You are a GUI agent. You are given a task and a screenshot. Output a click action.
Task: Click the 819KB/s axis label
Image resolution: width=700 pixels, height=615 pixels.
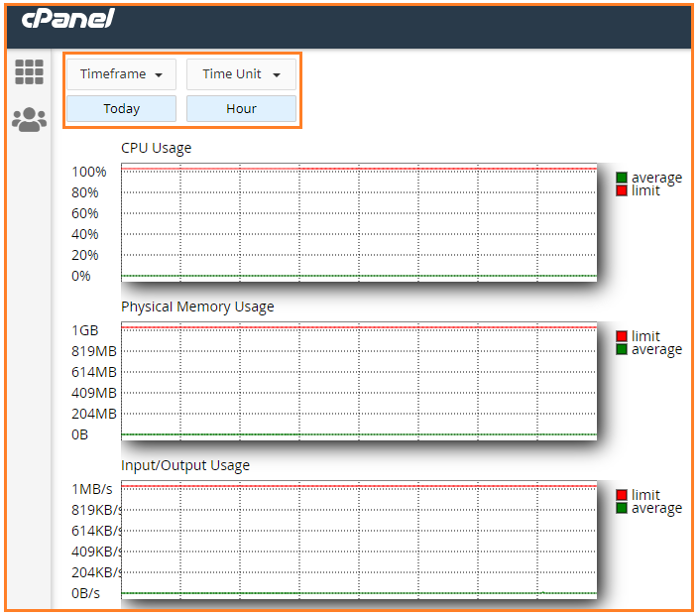pos(96,510)
